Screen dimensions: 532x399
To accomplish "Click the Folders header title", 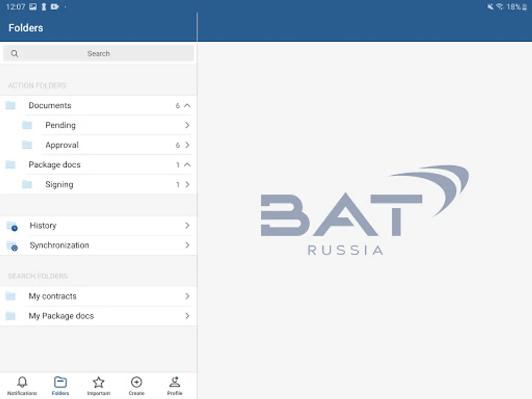I will (x=26, y=27).
